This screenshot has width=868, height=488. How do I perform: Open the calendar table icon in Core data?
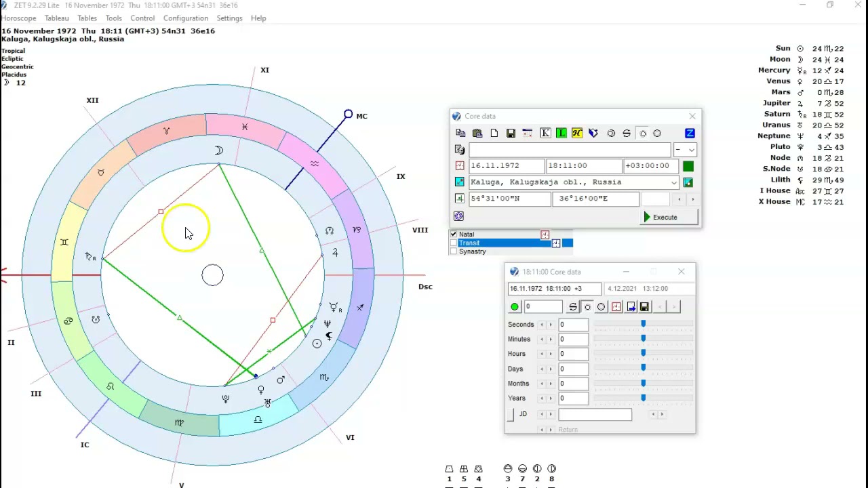pyautogui.click(x=528, y=134)
